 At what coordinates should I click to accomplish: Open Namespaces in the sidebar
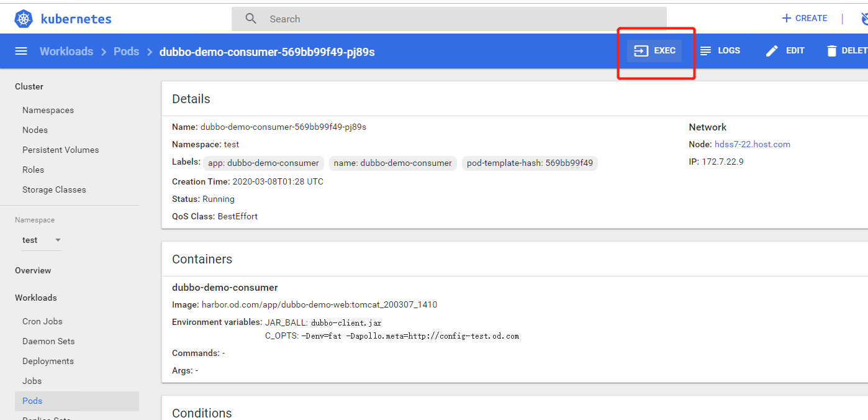[48, 110]
